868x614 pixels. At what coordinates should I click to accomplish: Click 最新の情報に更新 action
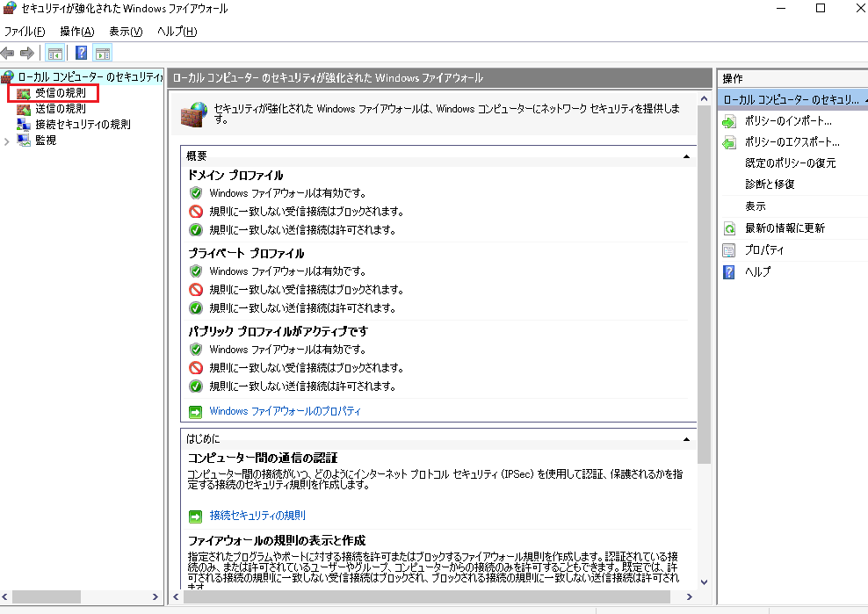(785, 228)
